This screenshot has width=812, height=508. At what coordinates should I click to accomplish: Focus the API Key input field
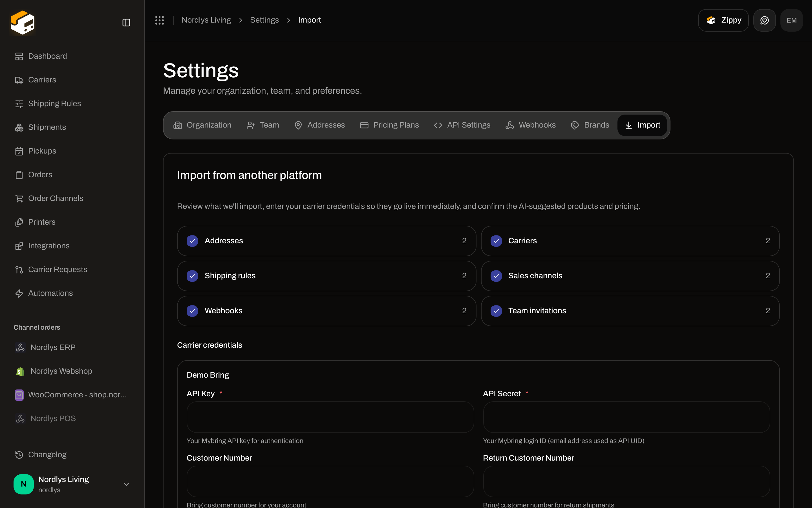click(330, 417)
